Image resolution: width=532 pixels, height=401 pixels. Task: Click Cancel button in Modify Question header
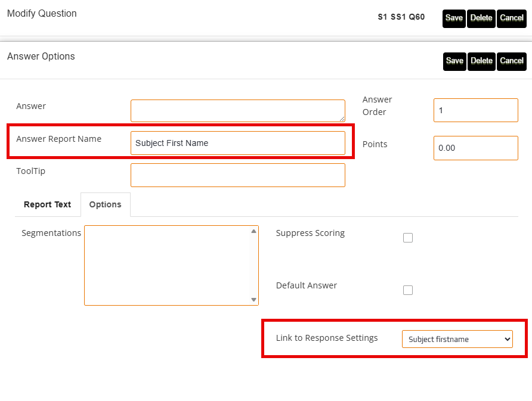[512, 18]
